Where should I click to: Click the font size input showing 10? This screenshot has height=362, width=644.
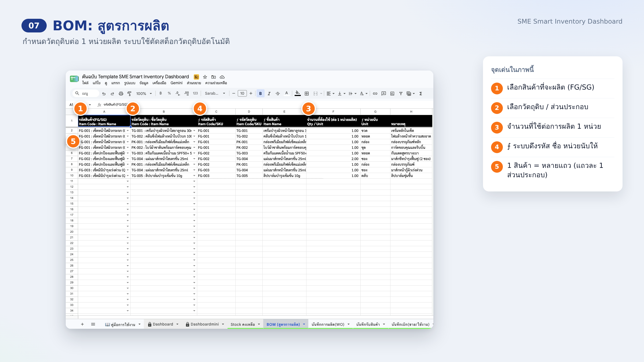[242, 93]
